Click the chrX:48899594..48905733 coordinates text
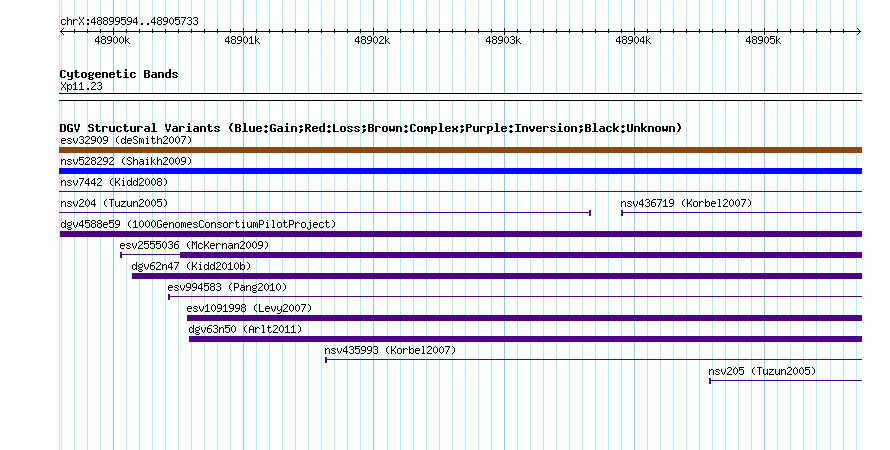Screen dimensions: 890x450 [129, 21]
